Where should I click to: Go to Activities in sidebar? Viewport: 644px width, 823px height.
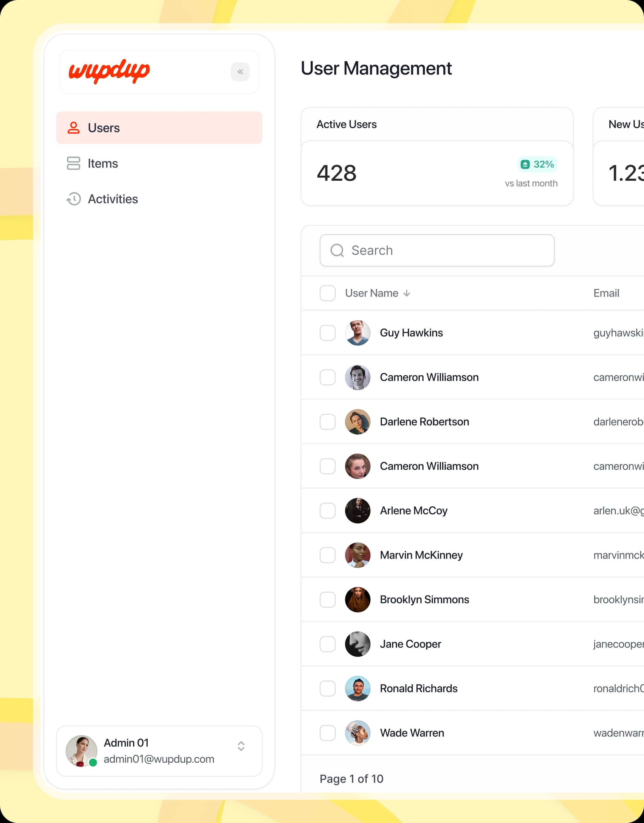[x=113, y=199]
